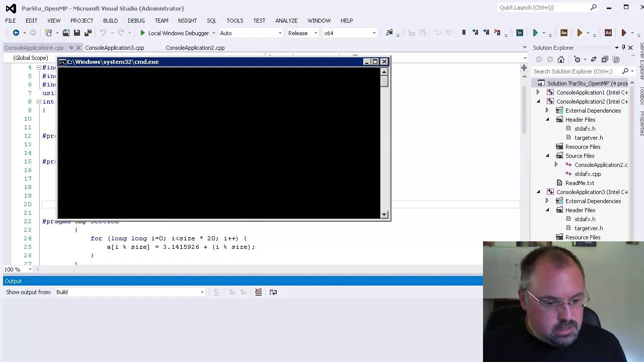The image size is (644, 362).
Task: Open the Local Windows Debugger dropdown arrow
Action: pos(213,33)
